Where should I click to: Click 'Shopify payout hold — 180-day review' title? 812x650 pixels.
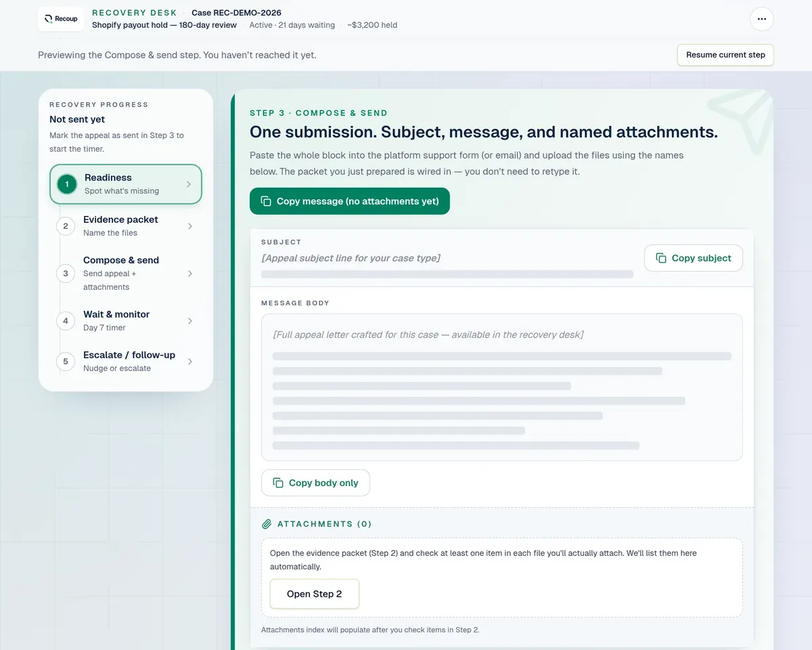164,25
